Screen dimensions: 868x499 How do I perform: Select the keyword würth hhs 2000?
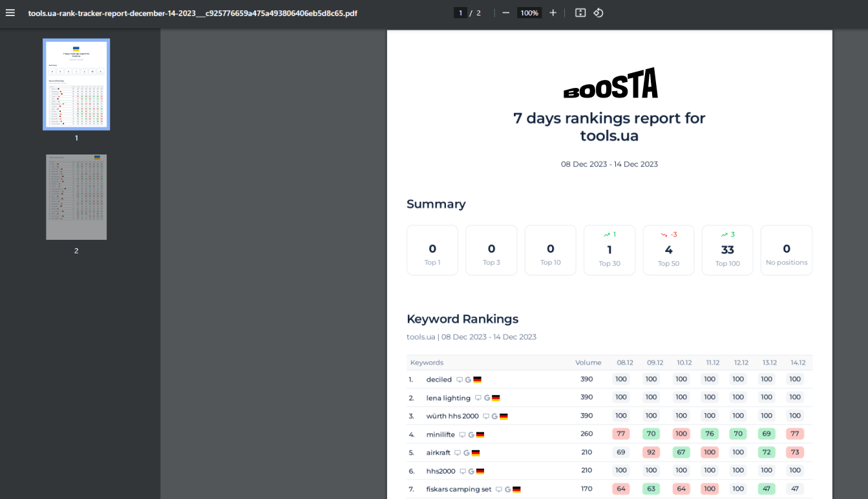click(x=452, y=416)
